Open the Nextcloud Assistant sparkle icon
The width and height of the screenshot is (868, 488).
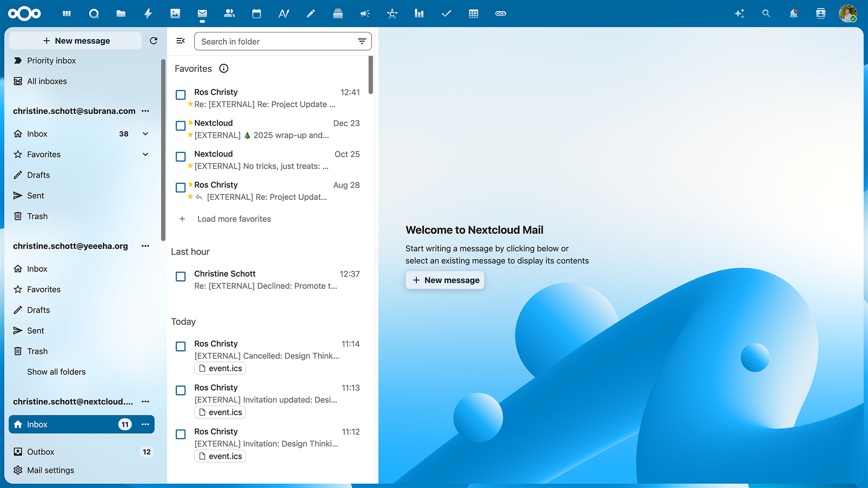[x=739, y=14]
